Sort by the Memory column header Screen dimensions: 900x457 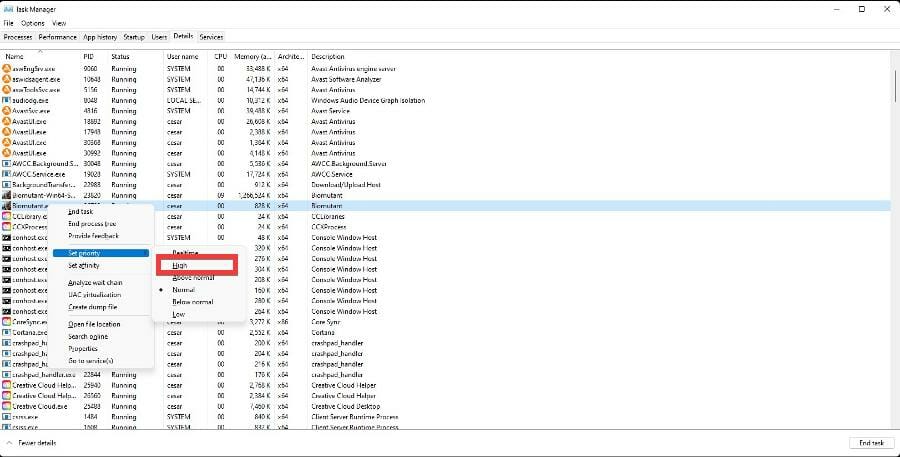[253, 57]
